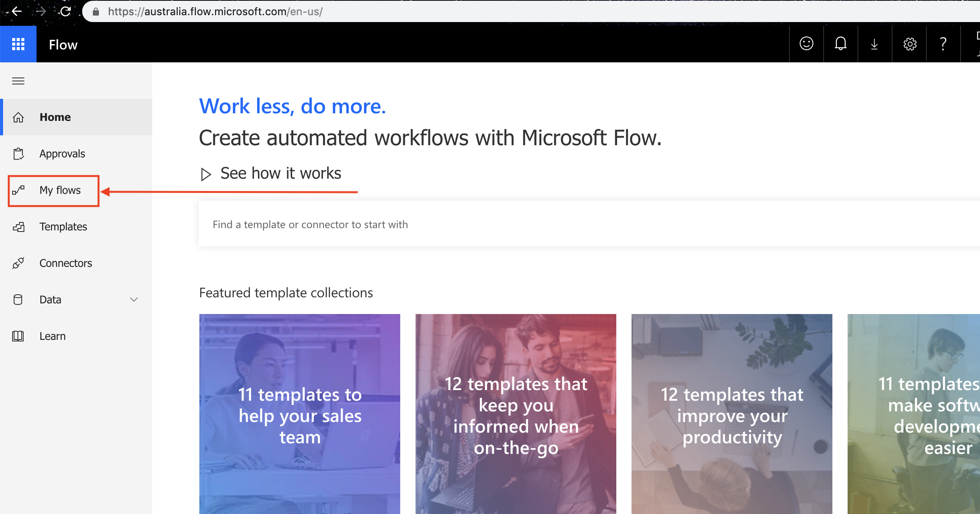Collapse the navigation hamburger menu
This screenshot has width=980, height=514.
(x=18, y=81)
